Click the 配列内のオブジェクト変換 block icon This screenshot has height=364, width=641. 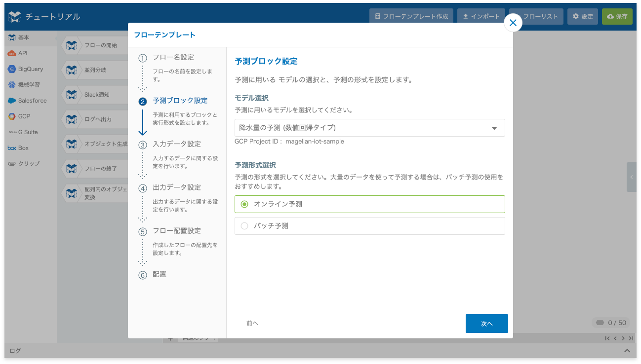pos(72,193)
